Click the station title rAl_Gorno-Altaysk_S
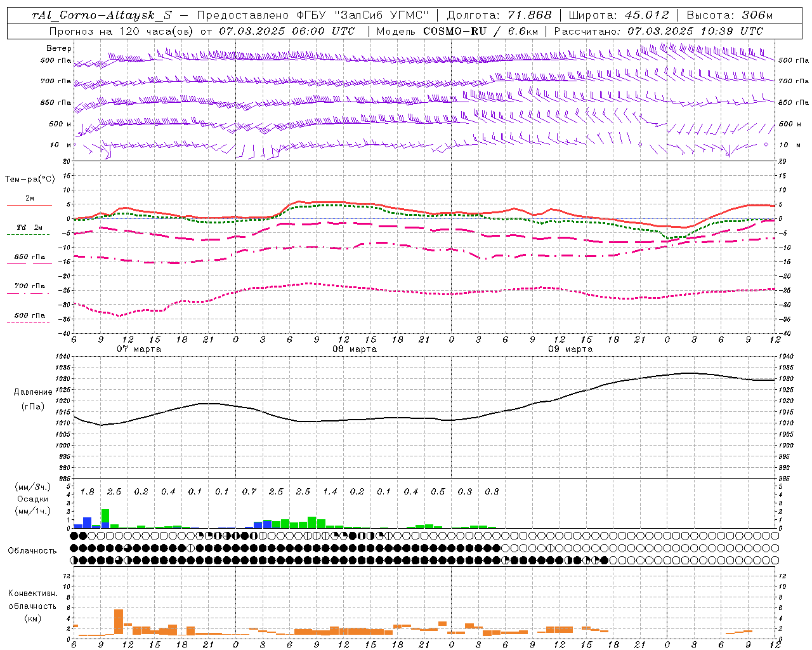 tap(101, 15)
